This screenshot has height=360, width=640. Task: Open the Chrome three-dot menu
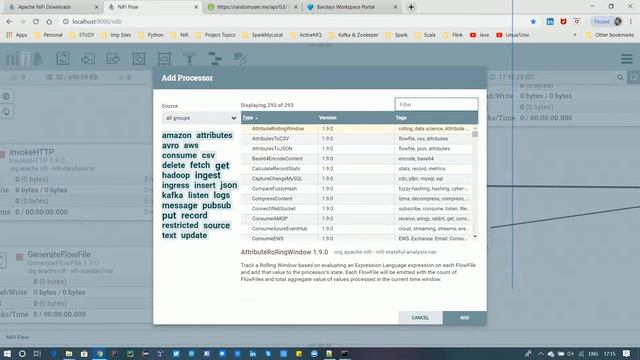coord(631,21)
